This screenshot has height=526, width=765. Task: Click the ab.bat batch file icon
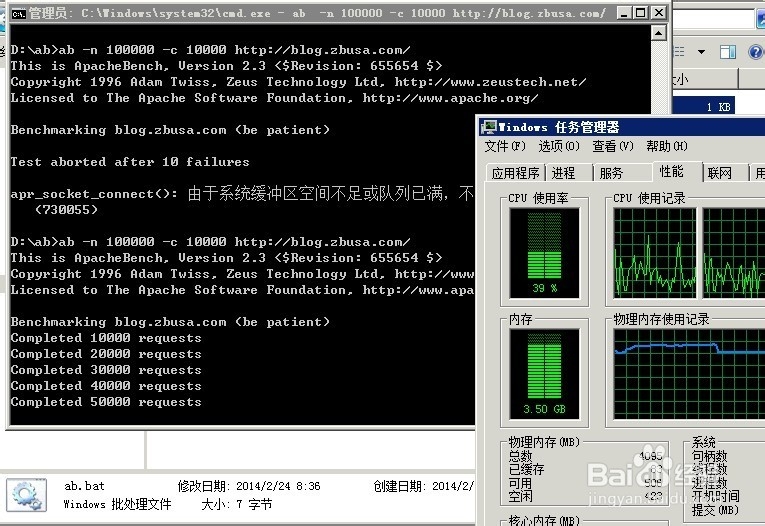click(x=27, y=495)
